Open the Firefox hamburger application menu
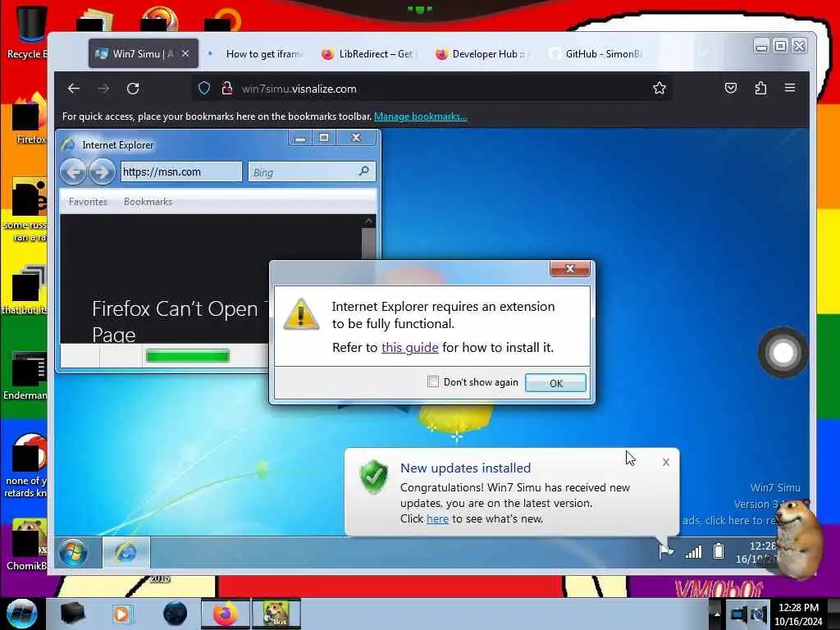 point(790,87)
